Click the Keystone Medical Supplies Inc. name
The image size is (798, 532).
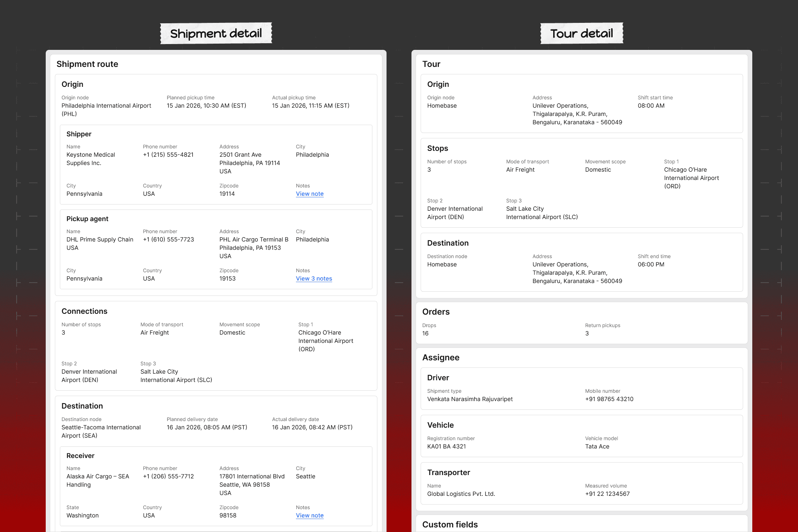(91, 159)
